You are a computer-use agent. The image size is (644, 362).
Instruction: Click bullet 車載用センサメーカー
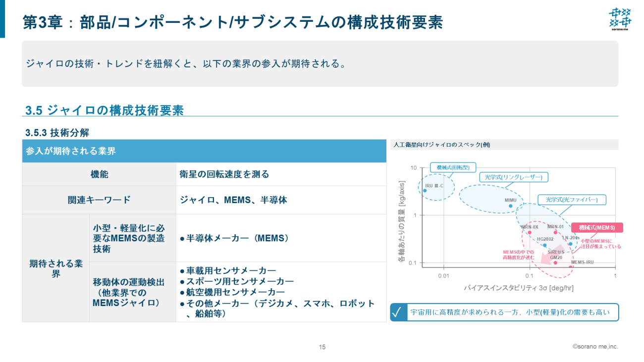click(x=228, y=271)
